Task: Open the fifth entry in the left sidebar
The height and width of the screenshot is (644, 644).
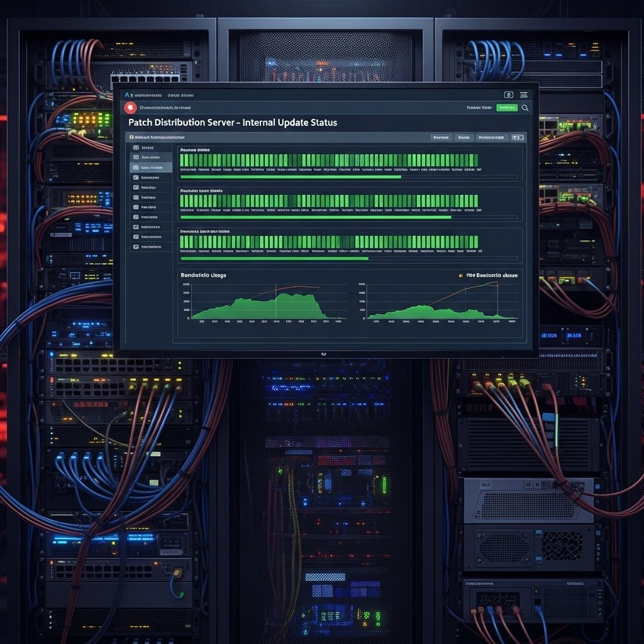Action: pos(151,187)
